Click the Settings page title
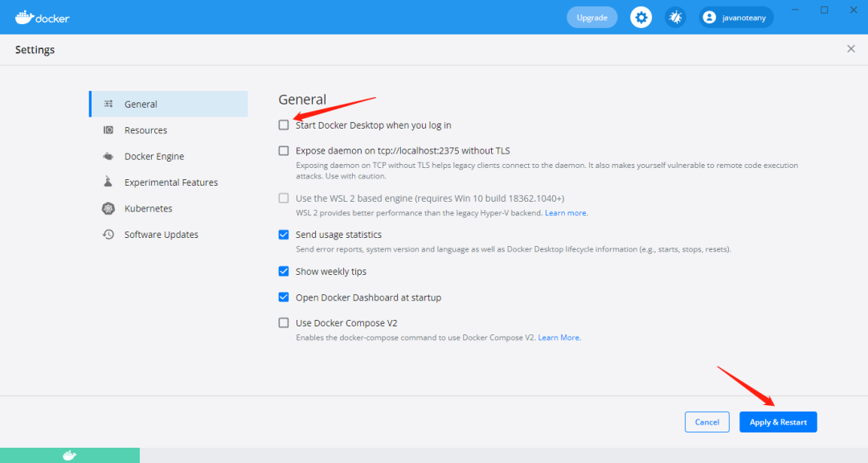 [35, 50]
